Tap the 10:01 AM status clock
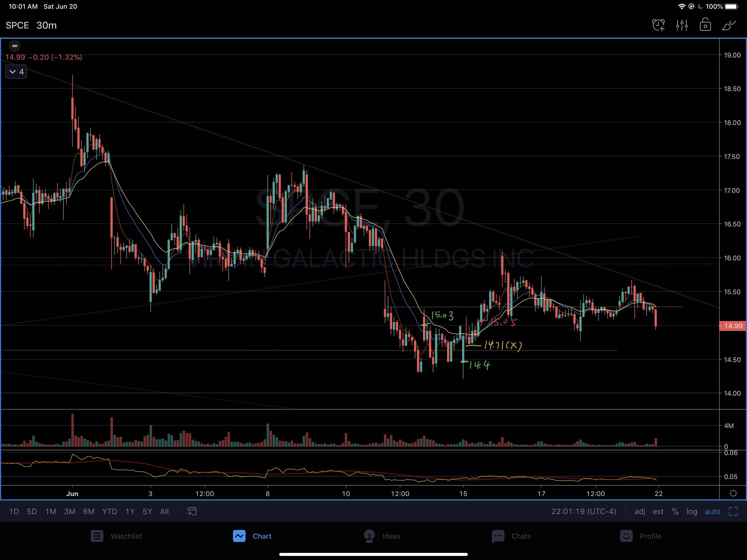 (23, 6)
